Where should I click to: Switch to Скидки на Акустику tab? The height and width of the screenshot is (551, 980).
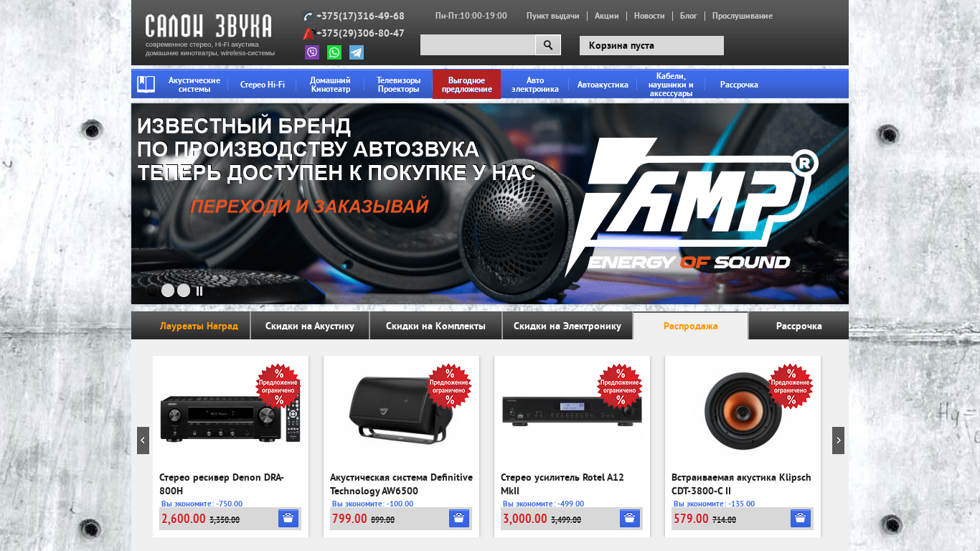pos(310,326)
